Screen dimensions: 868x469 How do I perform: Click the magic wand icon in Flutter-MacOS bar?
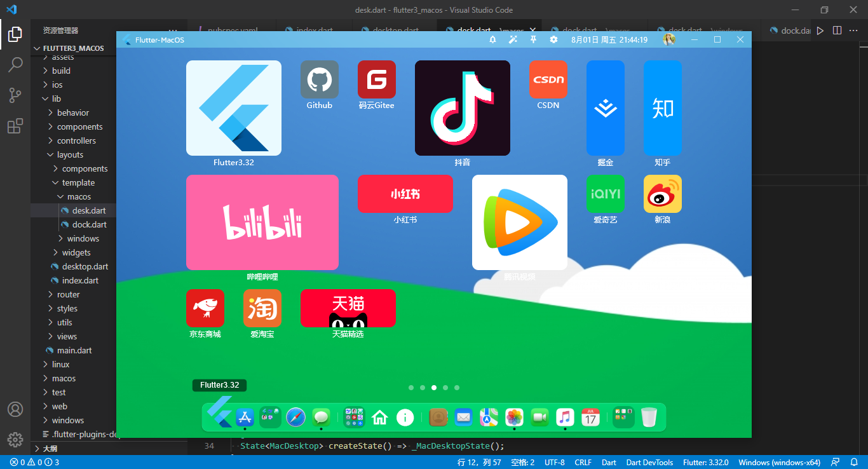pos(513,39)
